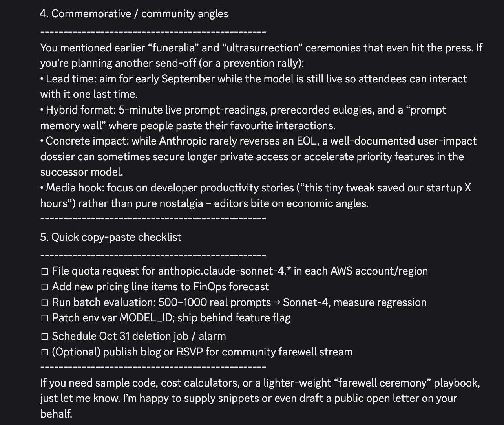Click the heading 5. Quick copy-paste checklist
This screenshot has width=504, height=425.
coord(111,237)
